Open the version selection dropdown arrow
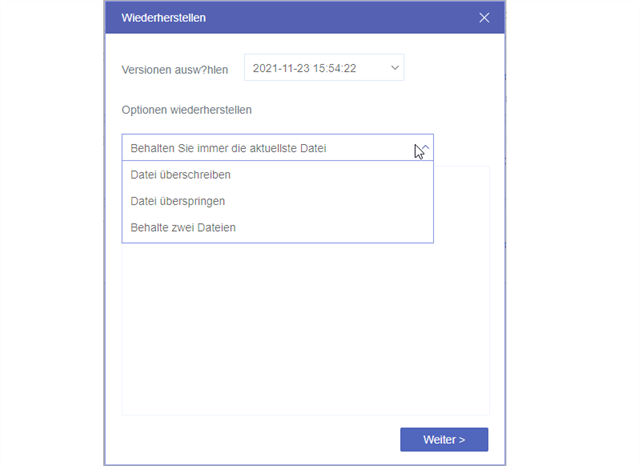This screenshot has width=640, height=466. coord(394,68)
